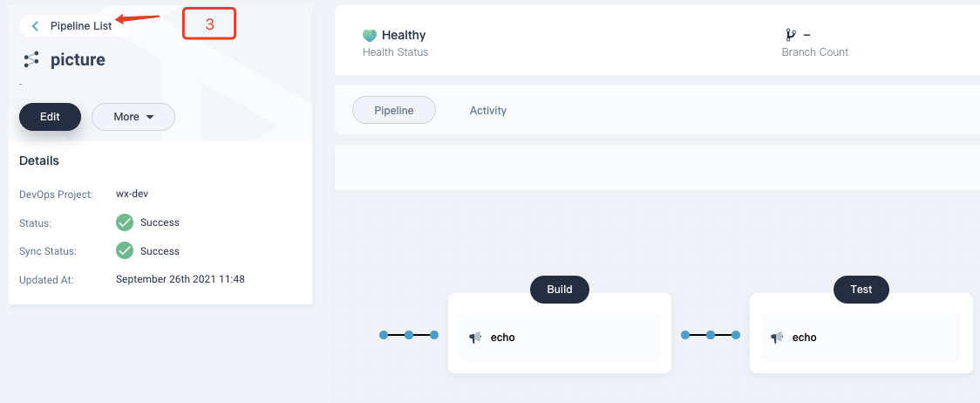This screenshot has height=403, width=980.
Task: Click the green check icon beside Sync Status
Action: 125,251
